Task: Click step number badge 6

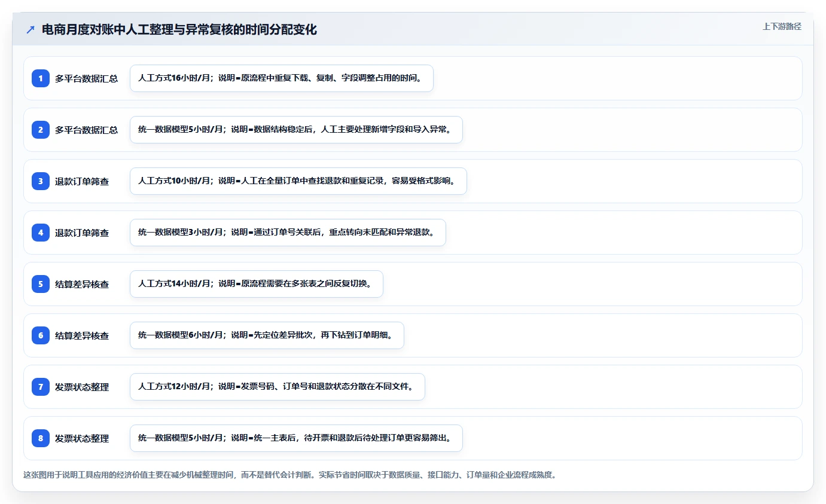Action: pyautogui.click(x=41, y=335)
